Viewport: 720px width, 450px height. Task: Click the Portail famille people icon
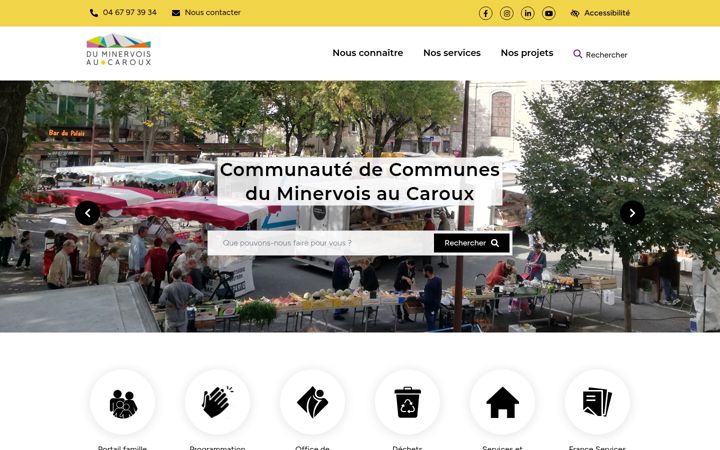(x=123, y=402)
